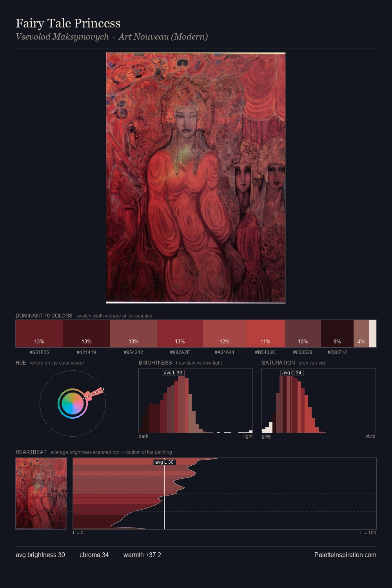Viewport: 392px width, 588px height.
Task: Select the #651F25 color swatch
Action: pos(39,334)
